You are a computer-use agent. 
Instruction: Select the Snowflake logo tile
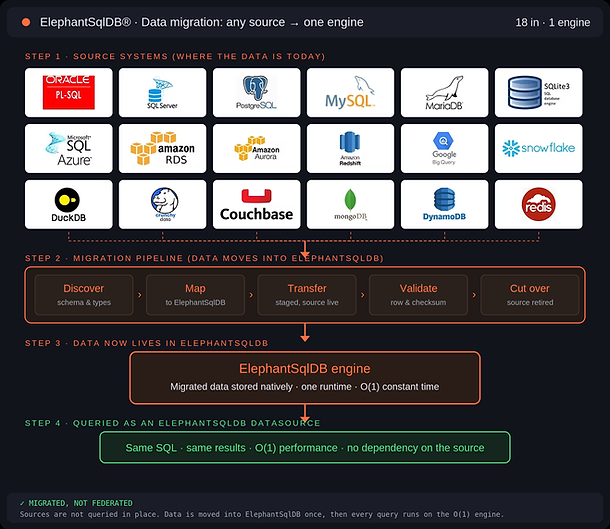(538, 149)
